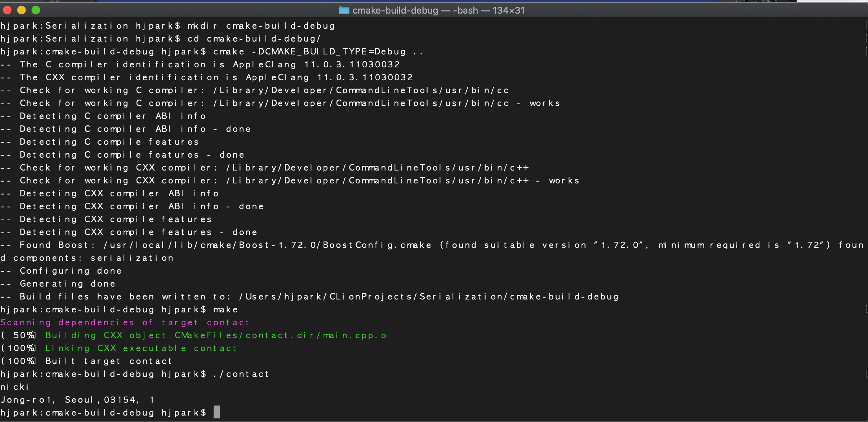Click the mark bracket beside the mkdir command

tap(866, 26)
